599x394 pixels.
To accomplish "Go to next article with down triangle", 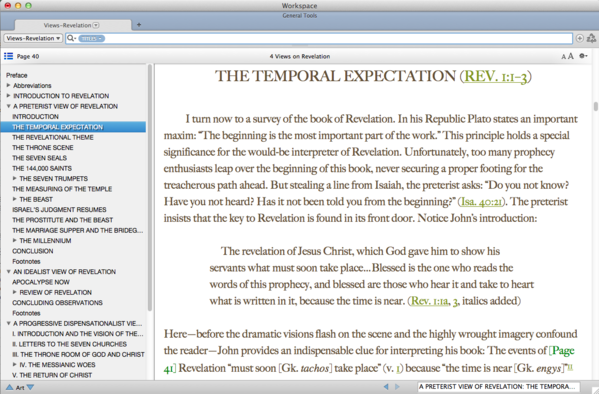I will 30,387.
